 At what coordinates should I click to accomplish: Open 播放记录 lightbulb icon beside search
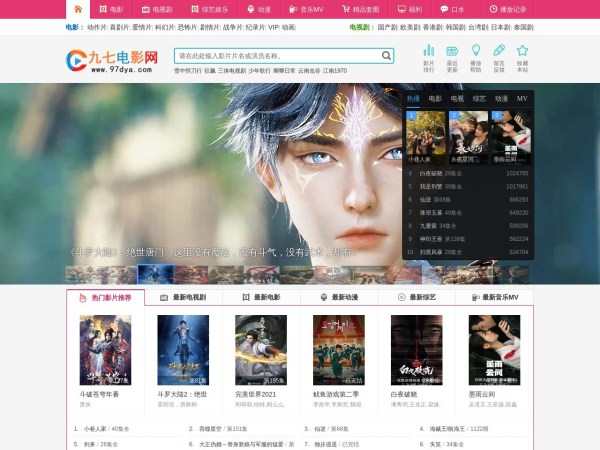click(x=475, y=56)
